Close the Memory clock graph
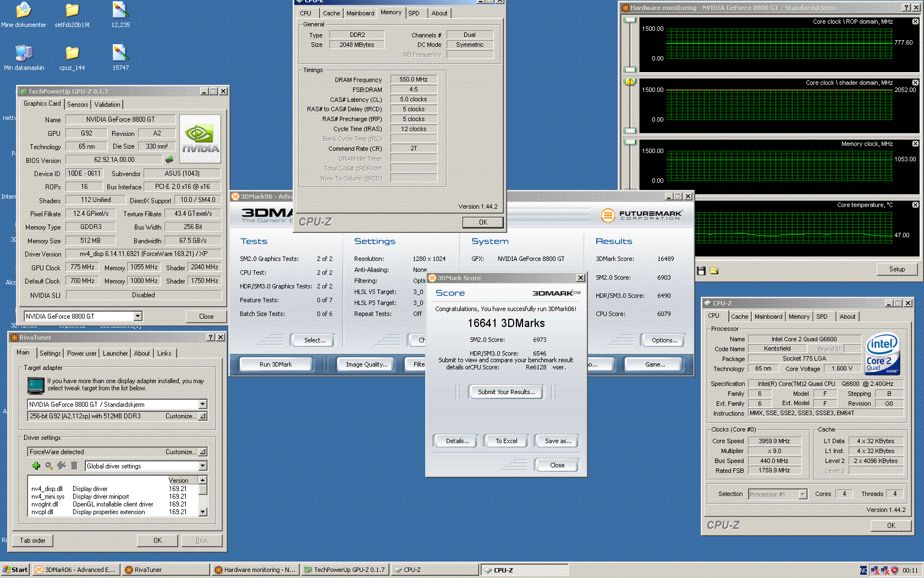 pos(915,144)
